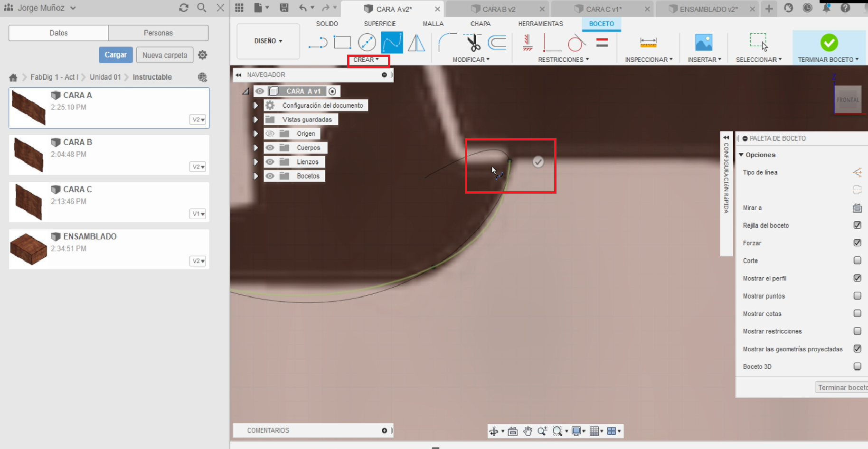Screen dimensions: 868x449
Task: Click the Measure tool icon
Action: (x=648, y=43)
